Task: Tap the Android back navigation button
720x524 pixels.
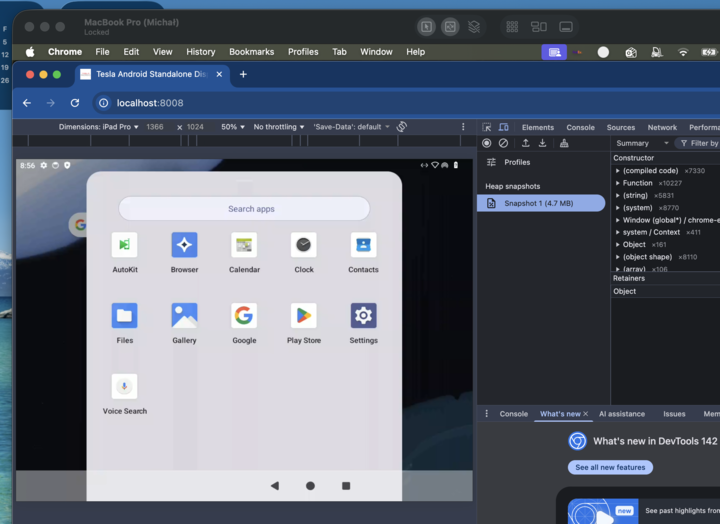Action: (275, 485)
